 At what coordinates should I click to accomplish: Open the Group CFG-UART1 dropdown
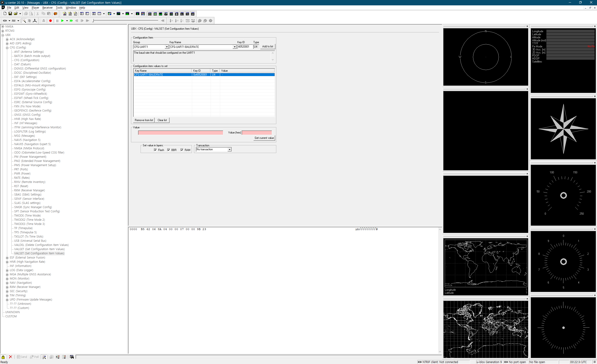point(167,47)
